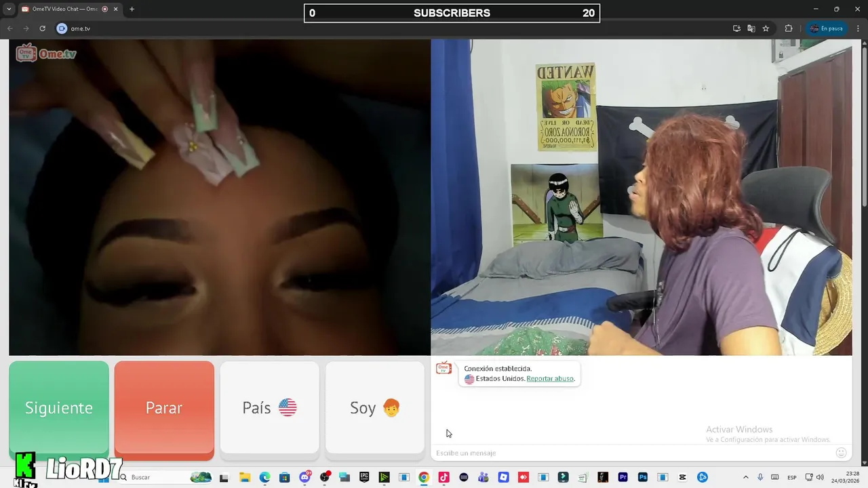The height and width of the screenshot is (488, 868).
Task: Click the Ome.tv logo on stranger video
Action: 46,53
